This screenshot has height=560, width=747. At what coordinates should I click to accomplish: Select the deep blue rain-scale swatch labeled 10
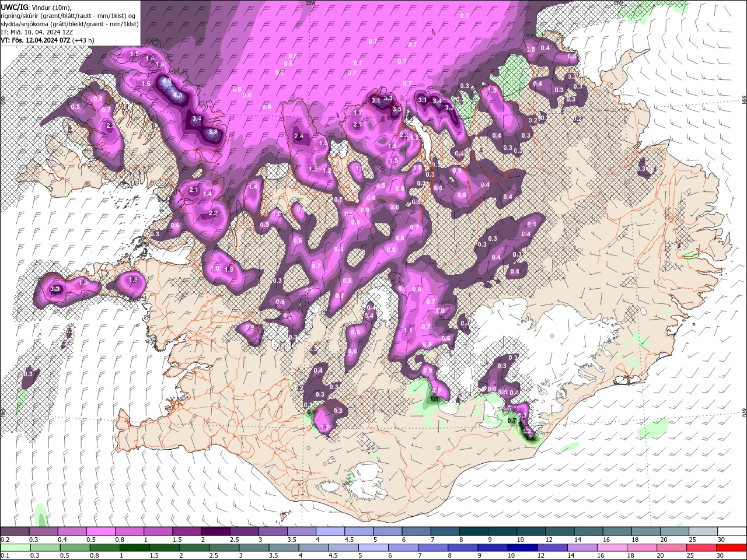pyautogui.click(x=522, y=548)
